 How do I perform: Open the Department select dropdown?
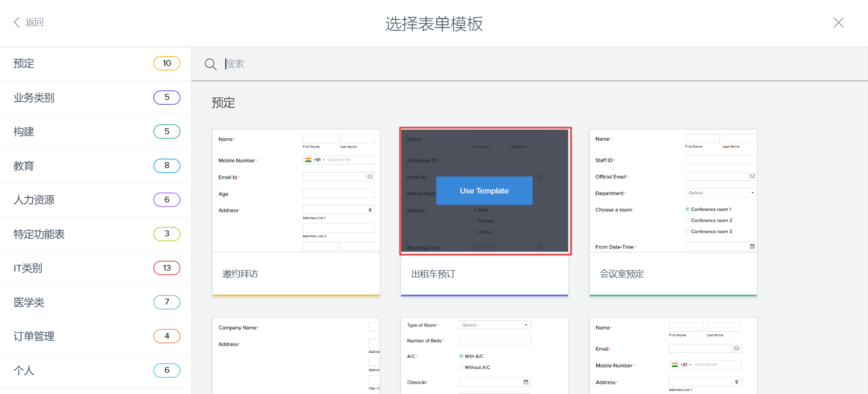coord(720,193)
